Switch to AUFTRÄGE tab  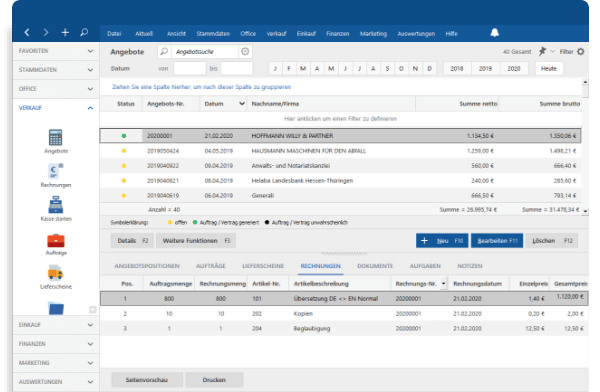(211, 266)
